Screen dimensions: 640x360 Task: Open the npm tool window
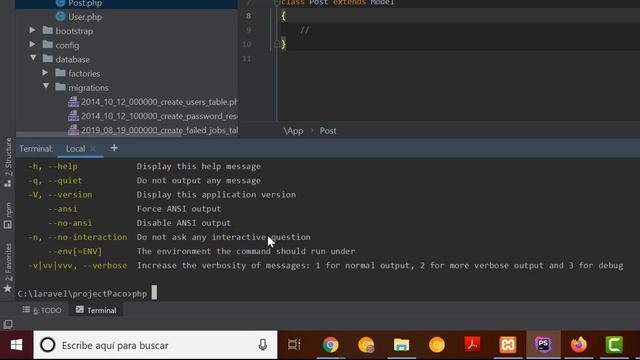point(8,216)
